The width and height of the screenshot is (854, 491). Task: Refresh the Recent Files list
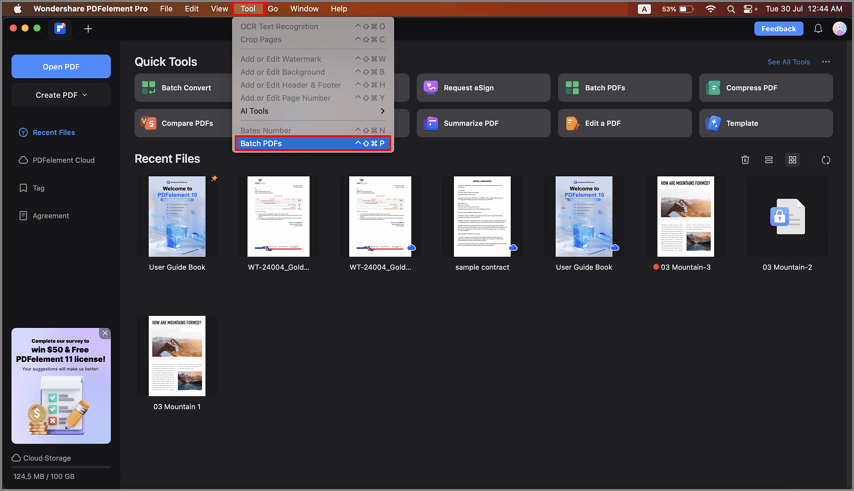pos(826,160)
